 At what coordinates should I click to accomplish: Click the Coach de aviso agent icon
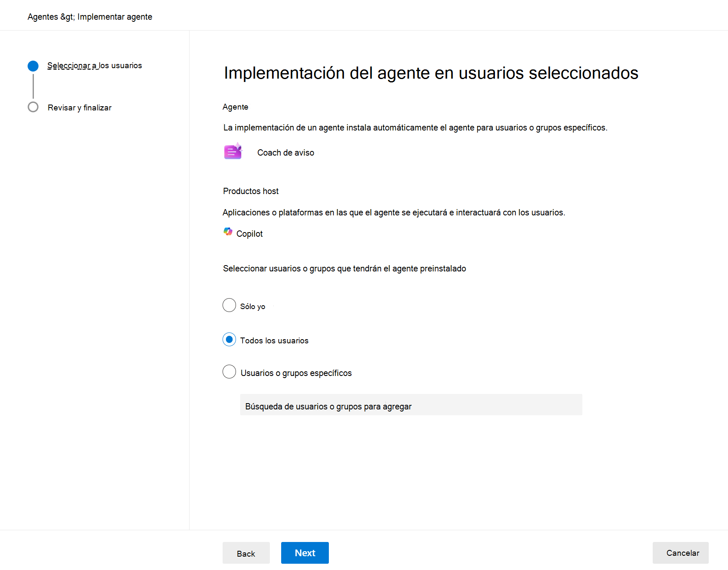coord(233,151)
